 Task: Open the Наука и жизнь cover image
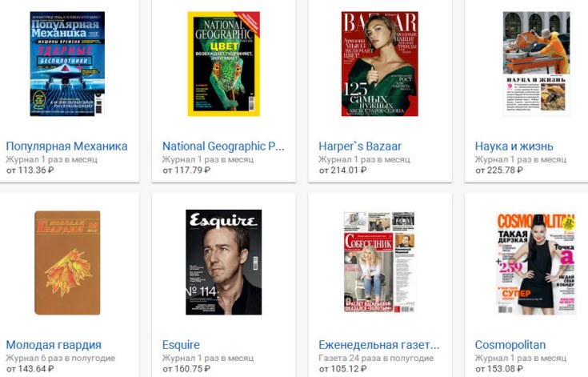(x=536, y=64)
